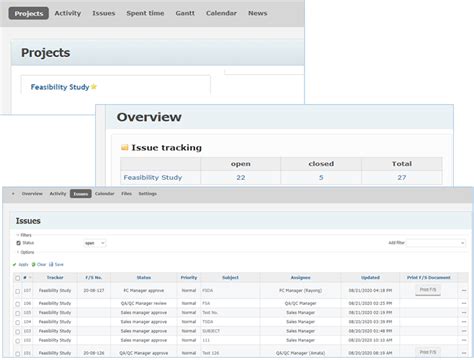Click Print F/S button for issue 101
The height and width of the screenshot is (360, 474).
coord(428,352)
